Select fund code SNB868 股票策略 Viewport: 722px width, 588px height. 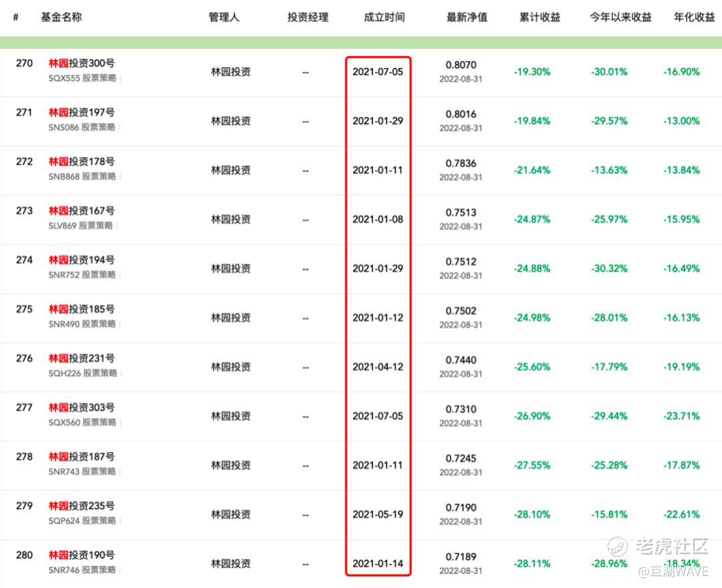click(82, 177)
